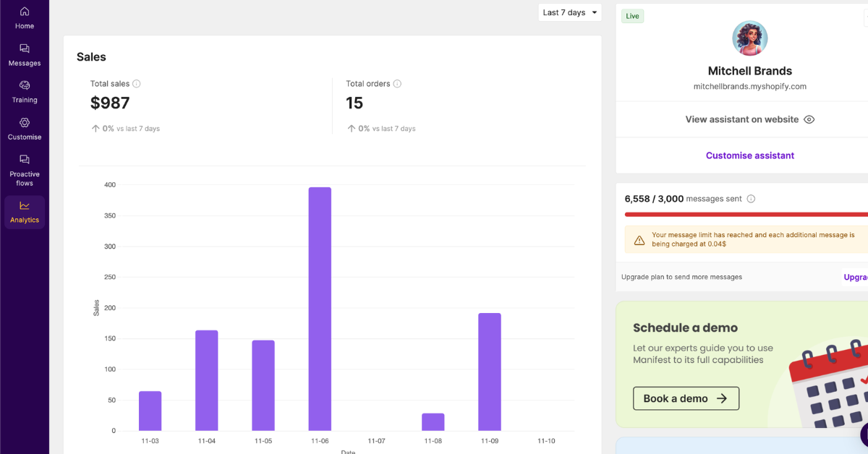Open the Last 7 days date range dropdown
The width and height of the screenshot is (868, 454).
570,12
